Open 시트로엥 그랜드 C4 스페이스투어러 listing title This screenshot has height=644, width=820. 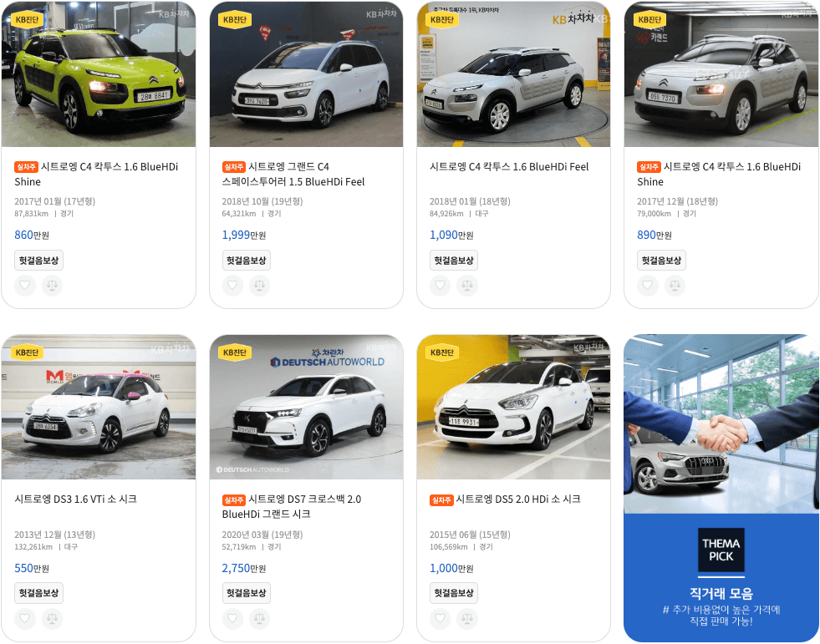[293, 174]
